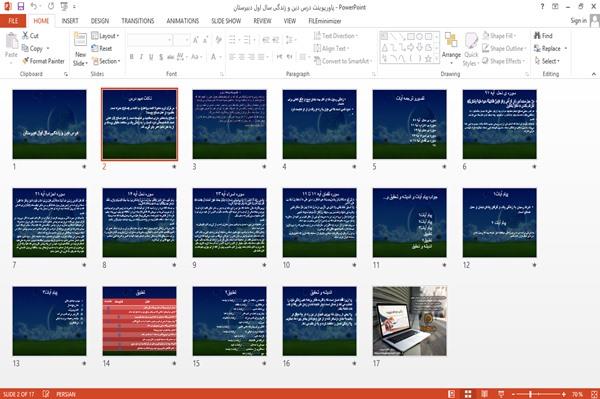Expand the Layout dropdown
The image size is (600, 399).
coord(105,36)
